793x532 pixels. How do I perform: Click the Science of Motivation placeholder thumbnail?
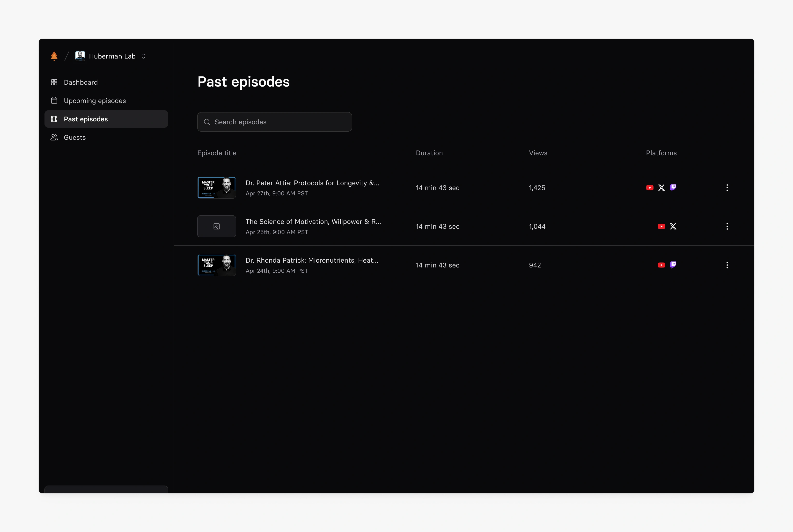(x=216, y=226)
